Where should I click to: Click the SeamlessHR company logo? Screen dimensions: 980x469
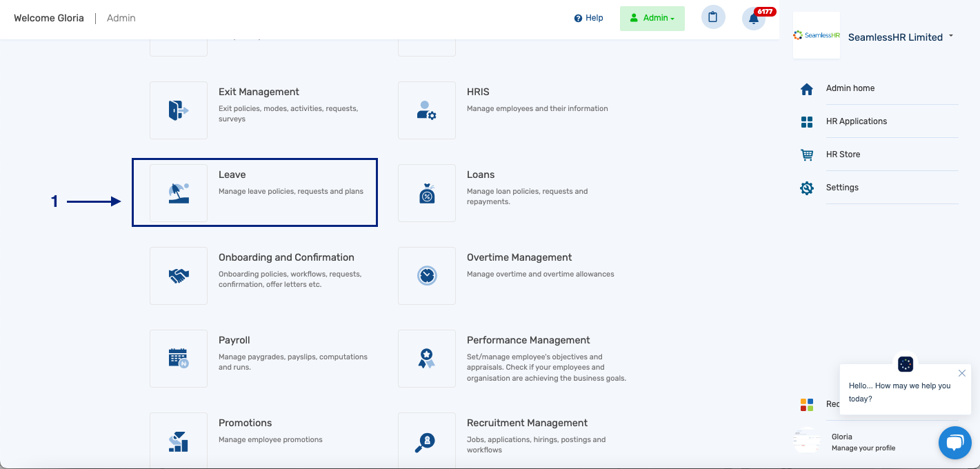pos(817,35)
